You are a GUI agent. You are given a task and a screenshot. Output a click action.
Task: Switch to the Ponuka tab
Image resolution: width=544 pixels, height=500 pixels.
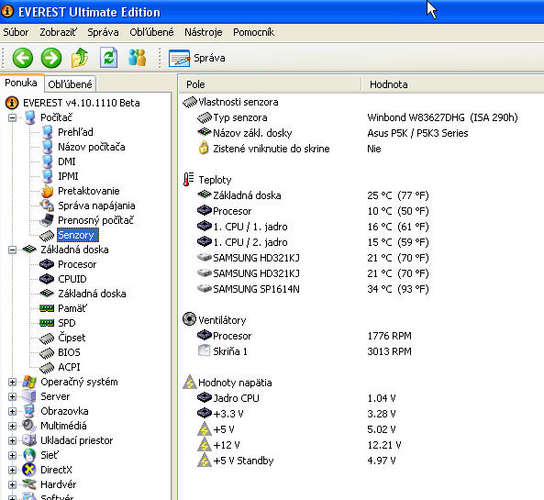[21, 83]
